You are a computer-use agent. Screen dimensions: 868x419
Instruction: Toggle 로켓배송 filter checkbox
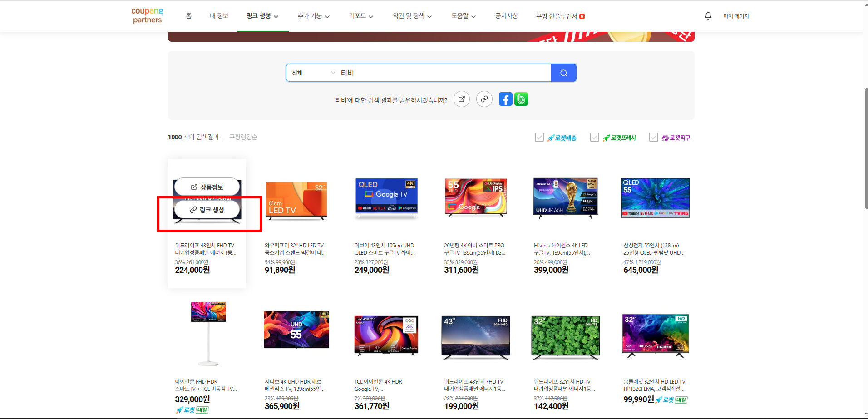(x=539, y=137)
